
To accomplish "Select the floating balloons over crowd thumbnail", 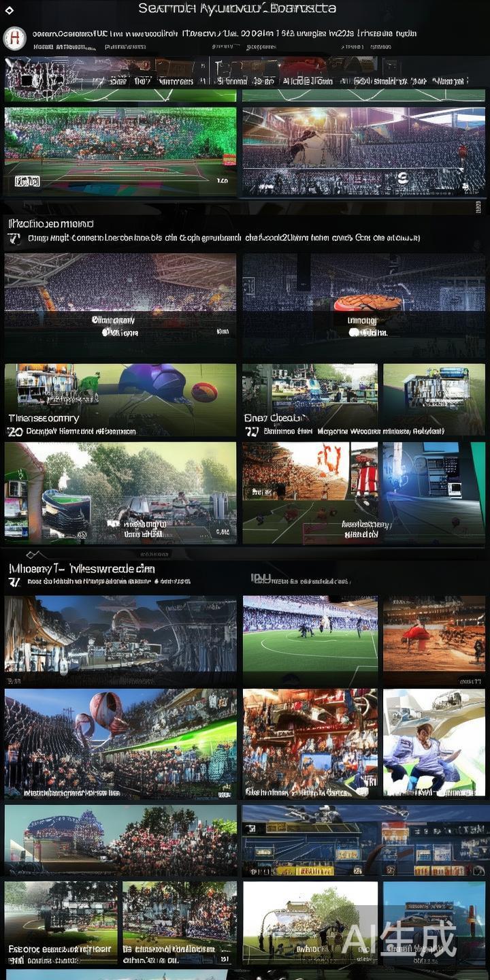I will click(120, 743).
